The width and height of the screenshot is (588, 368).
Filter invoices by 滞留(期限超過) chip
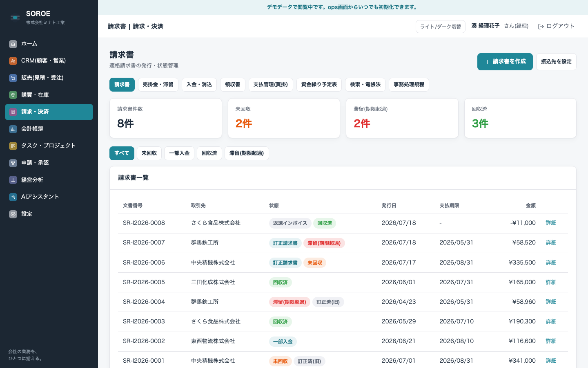(247, 153)
